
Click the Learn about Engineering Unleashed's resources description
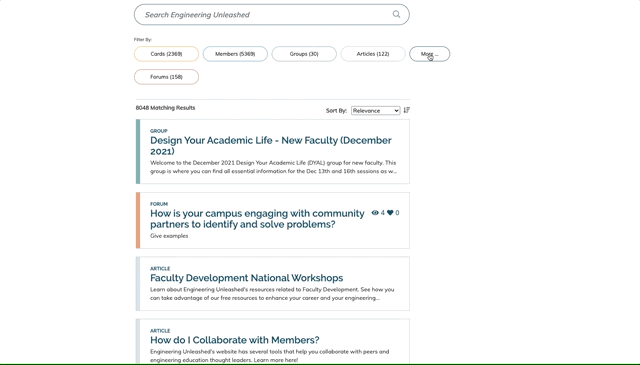(272, 294)
